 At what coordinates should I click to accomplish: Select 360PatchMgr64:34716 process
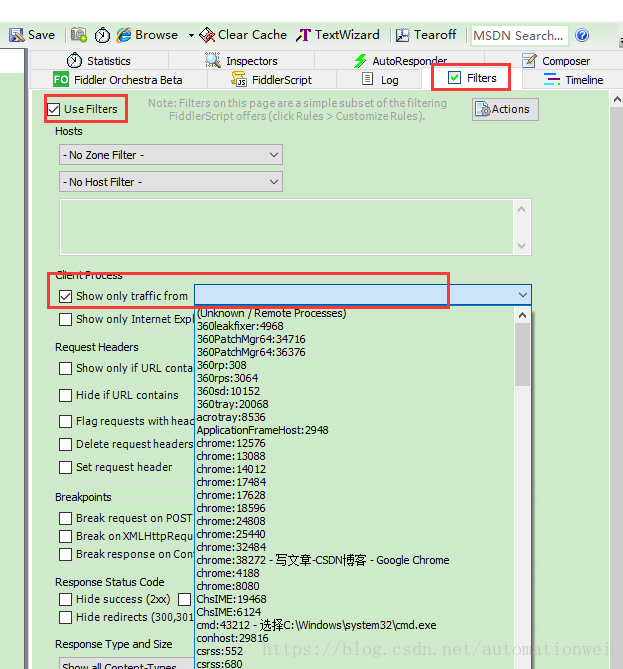(x=355, y=339)
